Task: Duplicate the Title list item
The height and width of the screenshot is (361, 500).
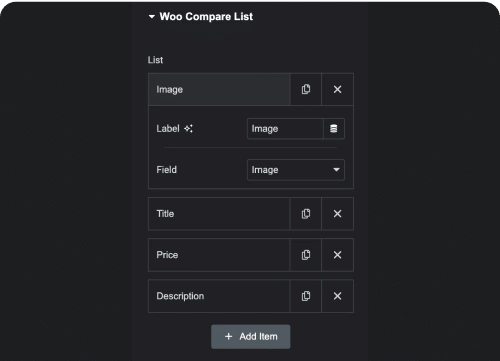Action: 306,214
